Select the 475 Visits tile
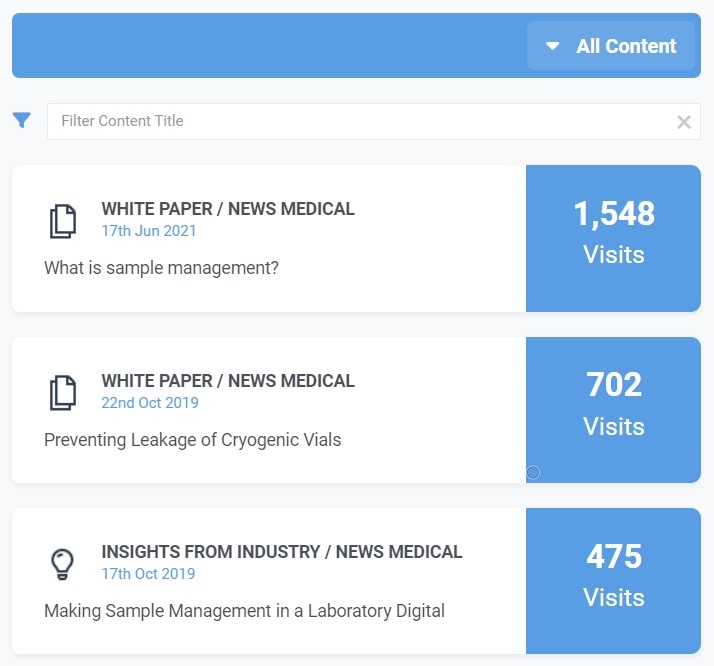Screen dimensions: 714x666 click(x=613, y=581)
